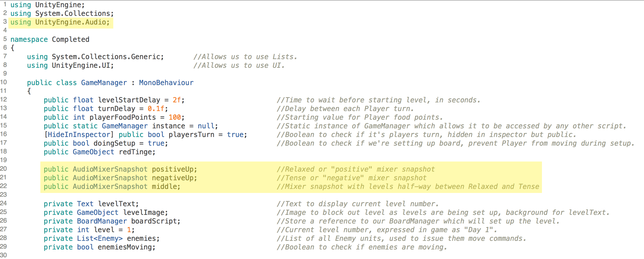Click the 0.1f turnDelay value
Screen dimensions: 644x259
coord(156,109)
